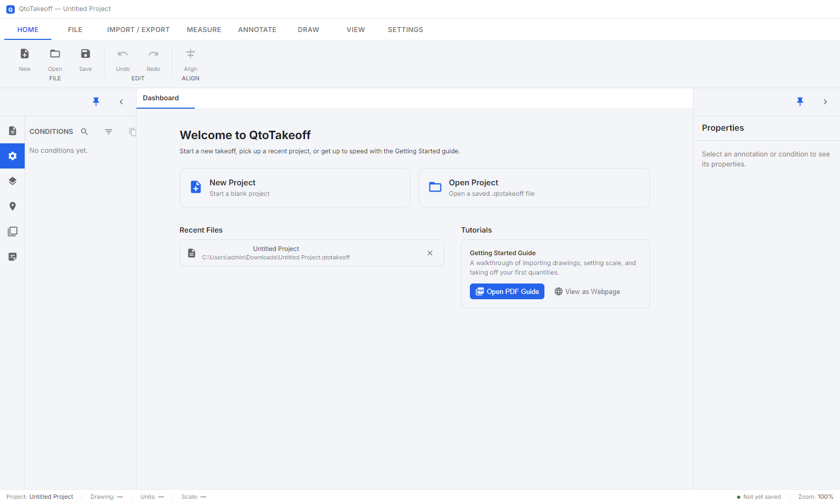The image size is (840, 504).
Task: Filter the conditions list
Action: [x=109, y=132]
